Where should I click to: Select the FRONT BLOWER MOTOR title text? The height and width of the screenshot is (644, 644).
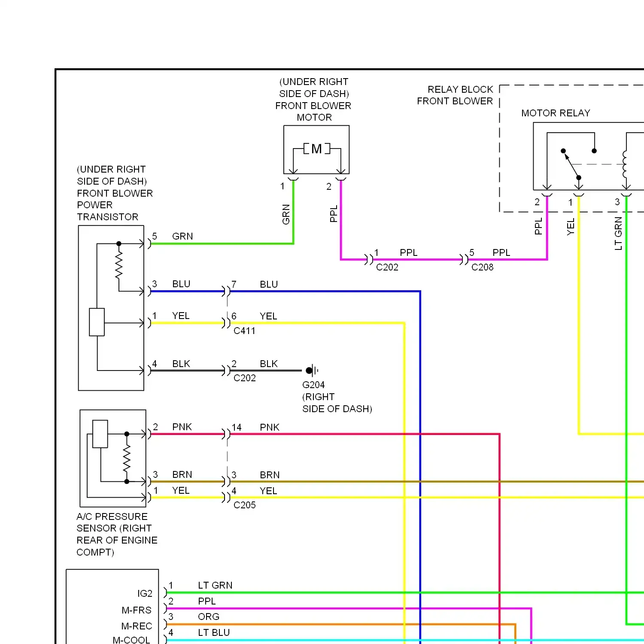pyautogui.click(x=313, y=111)
